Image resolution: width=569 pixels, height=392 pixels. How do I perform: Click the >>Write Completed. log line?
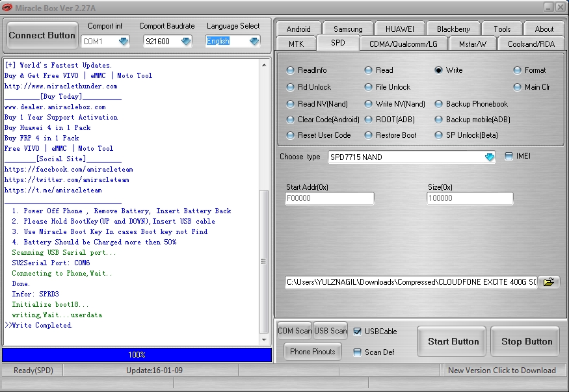(x=39, y=325)
